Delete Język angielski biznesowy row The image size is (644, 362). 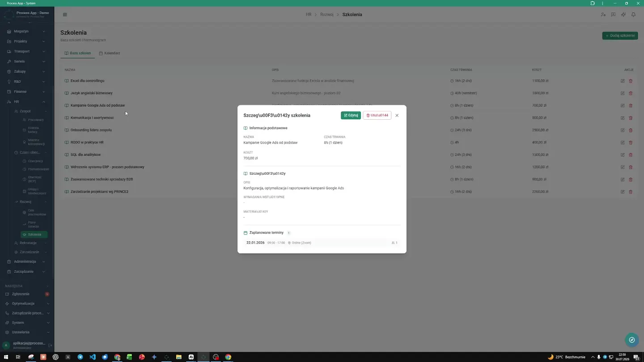tap(631, 93)
